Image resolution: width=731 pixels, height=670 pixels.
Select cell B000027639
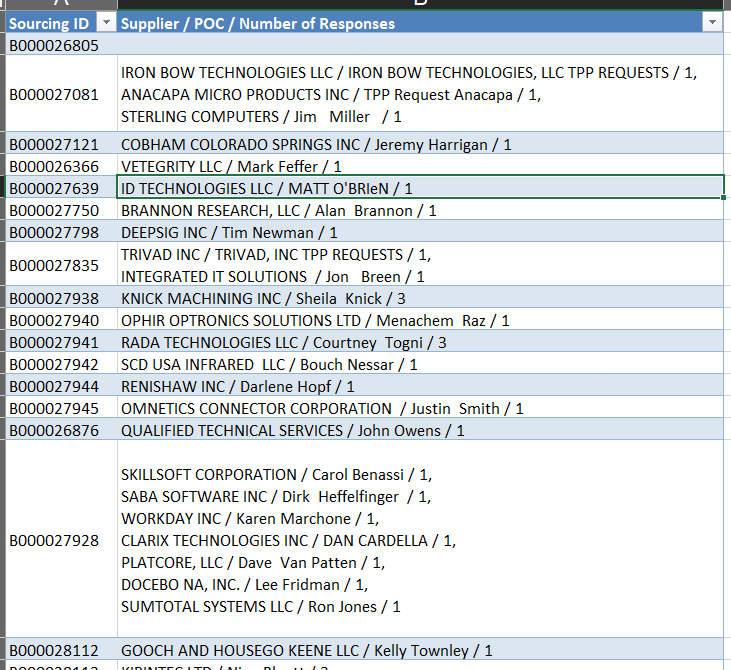coord(61,187)
